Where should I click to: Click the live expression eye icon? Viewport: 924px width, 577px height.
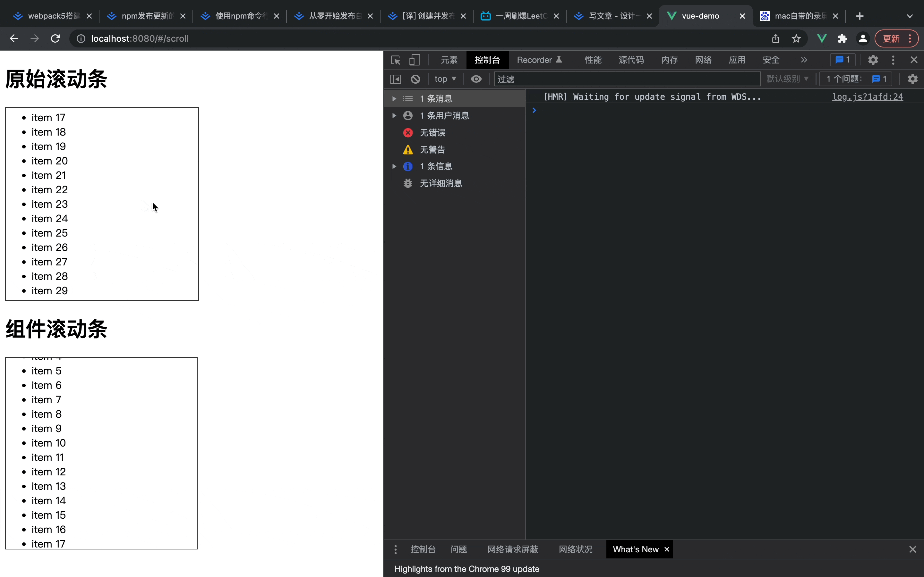tap(476, 79)
